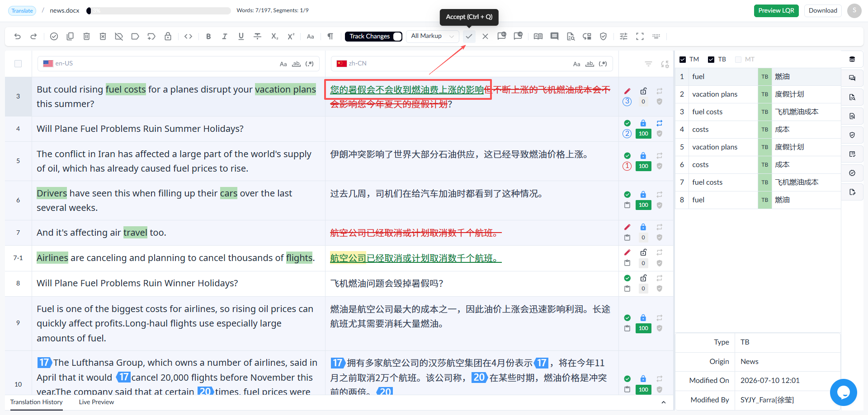Click the Underline formatting icon
This screenshot has width=868, height=415.
pos(241,37)
